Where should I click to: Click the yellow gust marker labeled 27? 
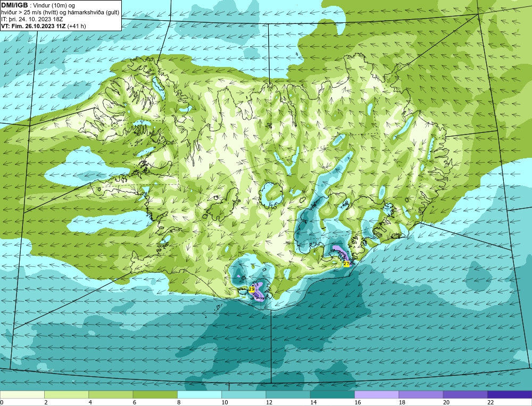pyautogui.click(x=346, y=264)
